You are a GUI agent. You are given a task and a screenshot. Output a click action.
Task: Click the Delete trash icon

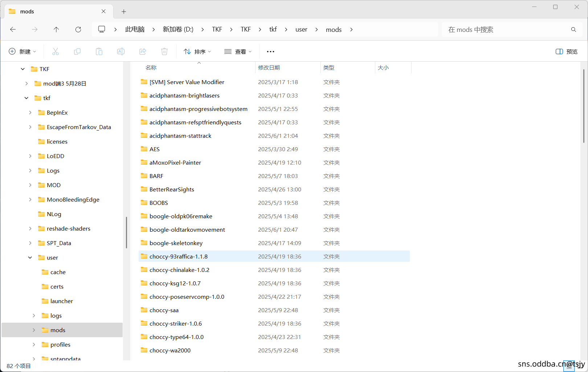click(164, 51)
